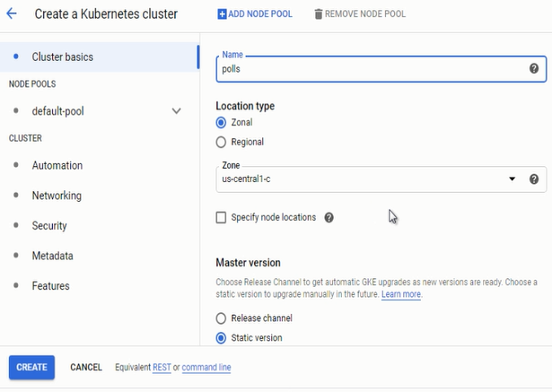Choose the Static version option
This screenshot has width=552, height=392.
tap(221, 338)
